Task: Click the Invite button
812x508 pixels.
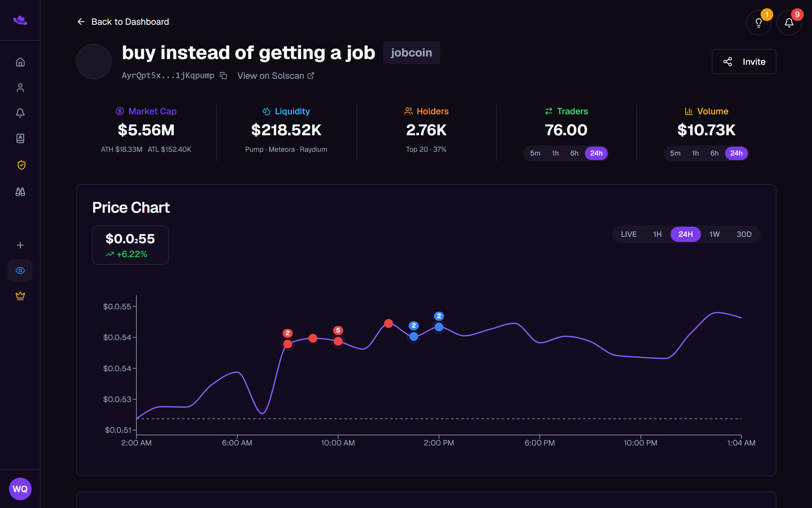Action: point(744,62)
